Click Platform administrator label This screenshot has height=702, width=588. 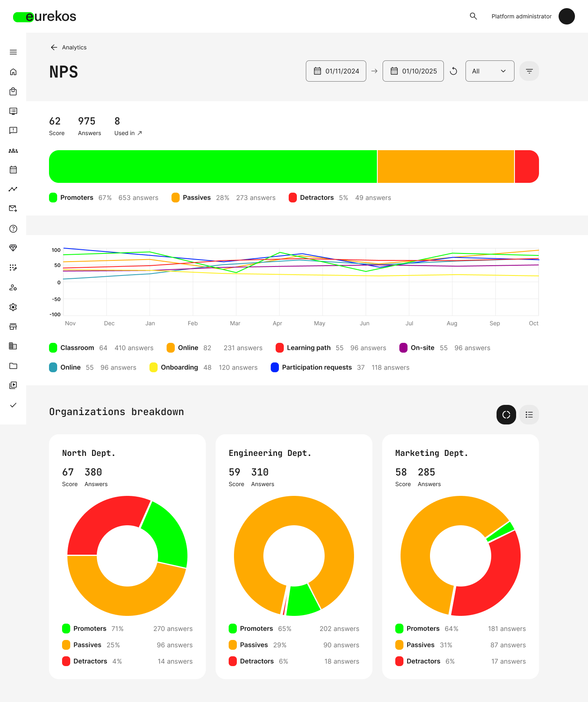521,16
